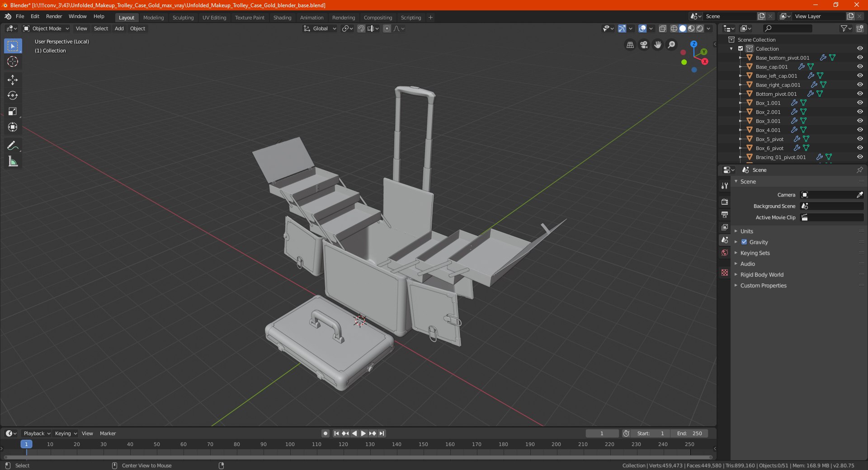The image size is (868, 470).
Task: Select the Move tool in toolbar
Action: click(x=13, y=80)
